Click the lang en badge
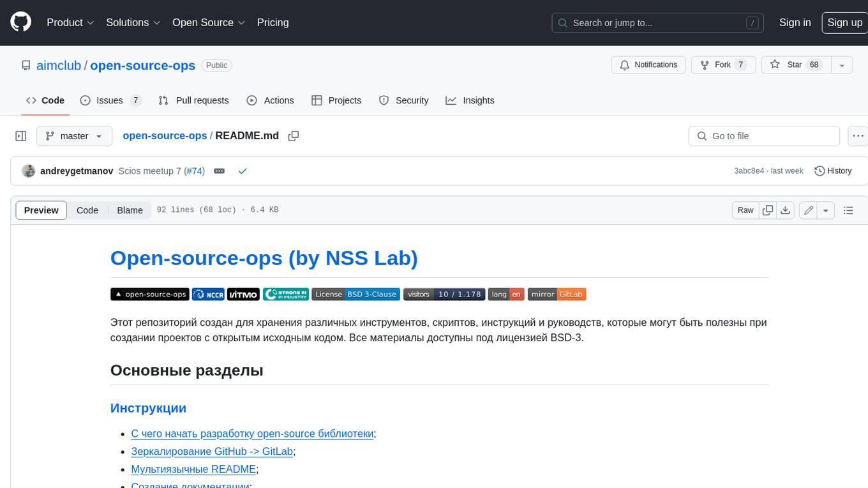Viewport: 868px width, 488px height. pos(506,294)
